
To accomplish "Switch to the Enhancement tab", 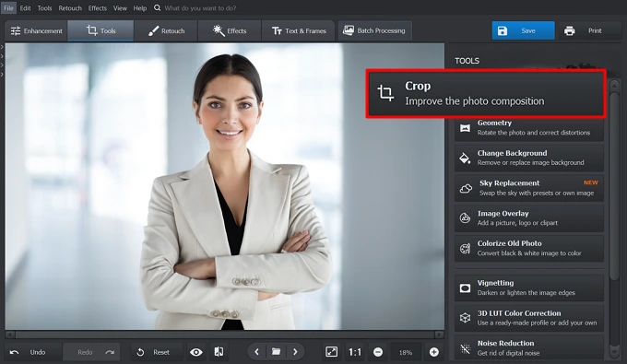I will (36, 30).
